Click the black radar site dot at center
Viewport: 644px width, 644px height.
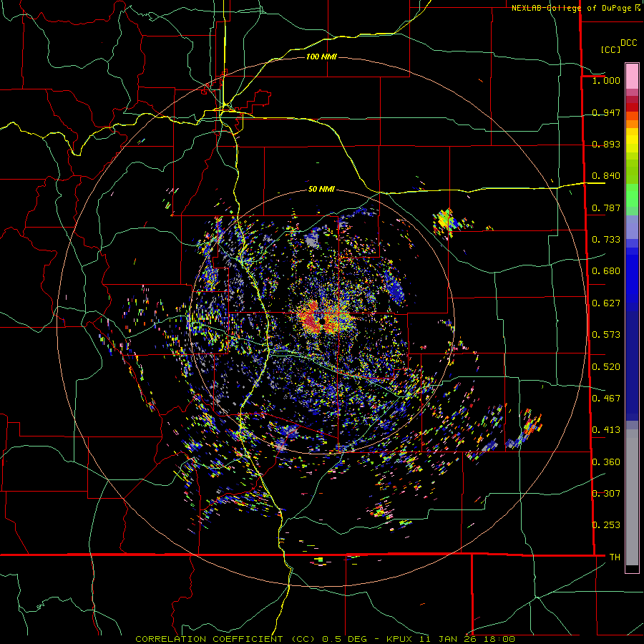pos(323,321)
